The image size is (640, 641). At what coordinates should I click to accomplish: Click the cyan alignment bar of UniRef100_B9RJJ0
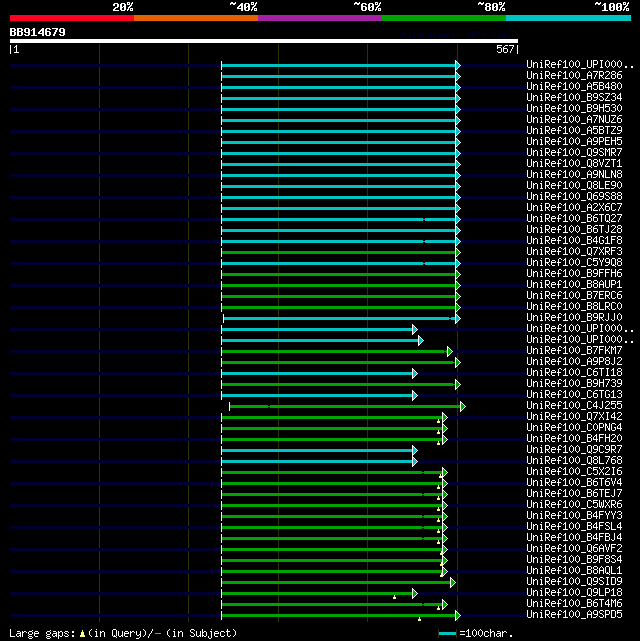tap(340, 318)
